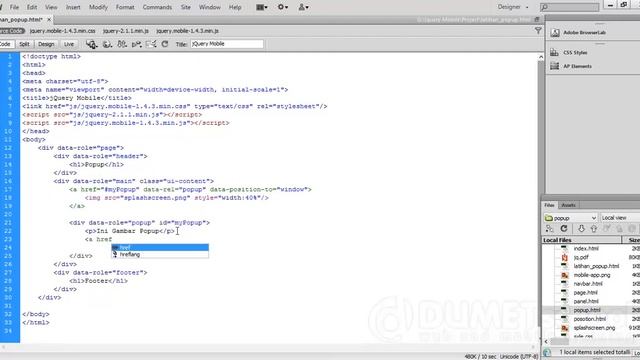Viewport: 640px width, 360px height.
Task: Select splashscreen.png in Local Files
Action: pyautogui.click(x=594, y=328)
